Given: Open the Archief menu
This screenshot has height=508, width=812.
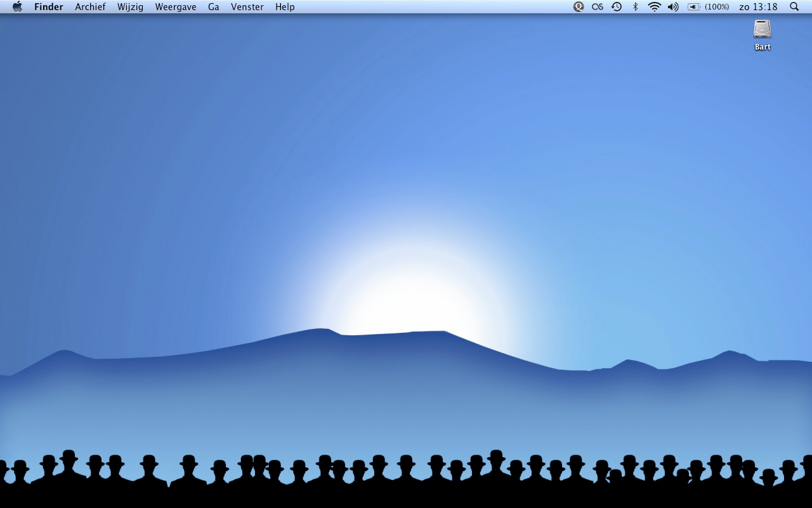Looking at the screenshot, I should click(90, 7).
